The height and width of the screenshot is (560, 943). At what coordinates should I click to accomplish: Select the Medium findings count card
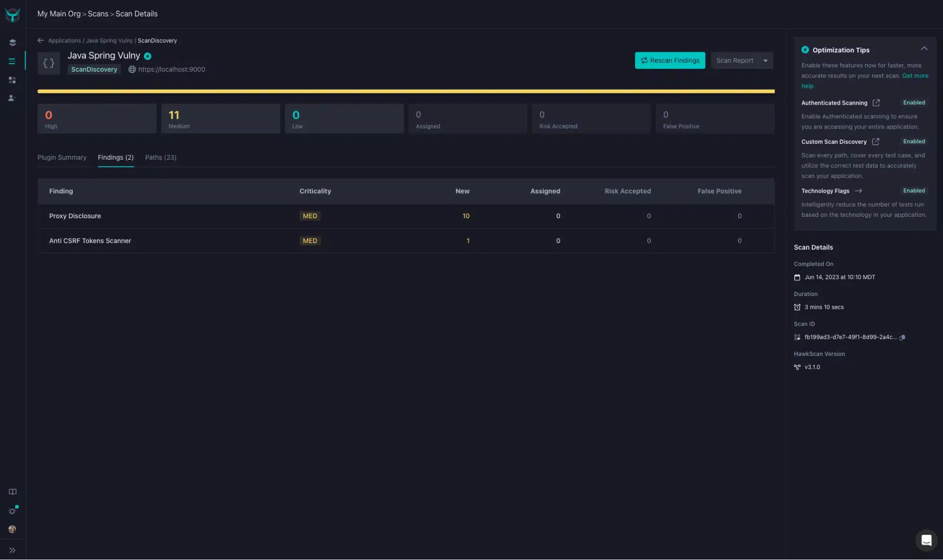pyautogui.click(x=220, y=119)
